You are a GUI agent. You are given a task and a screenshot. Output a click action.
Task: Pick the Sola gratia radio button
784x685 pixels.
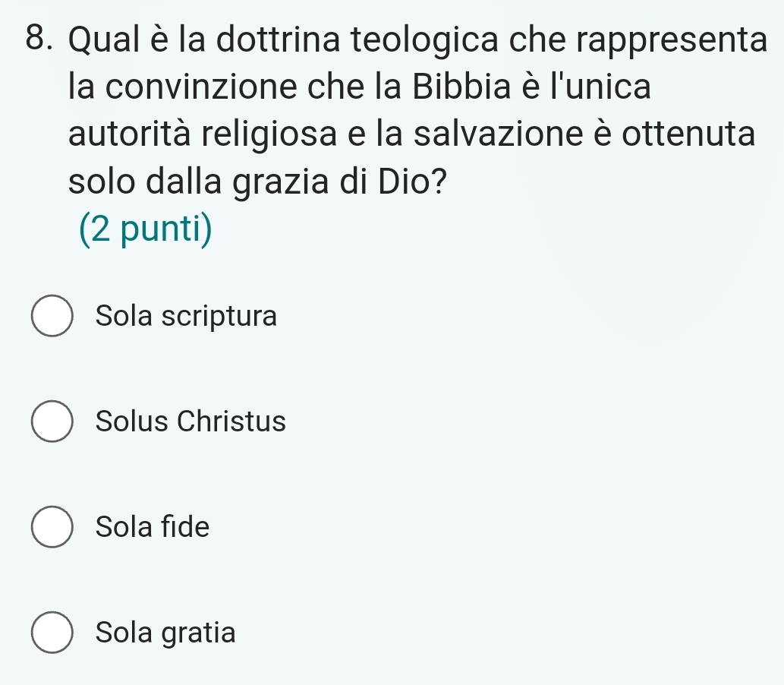tap(53, 633)
